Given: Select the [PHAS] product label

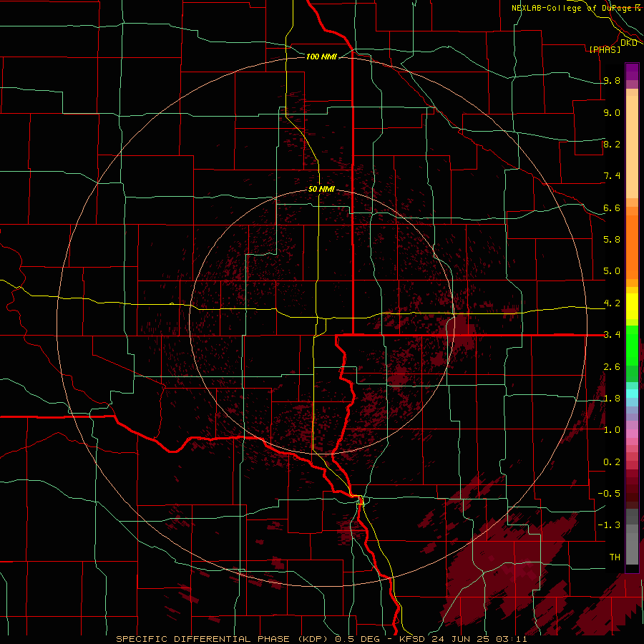Looking at the screenshot, I should pos(605,49).
